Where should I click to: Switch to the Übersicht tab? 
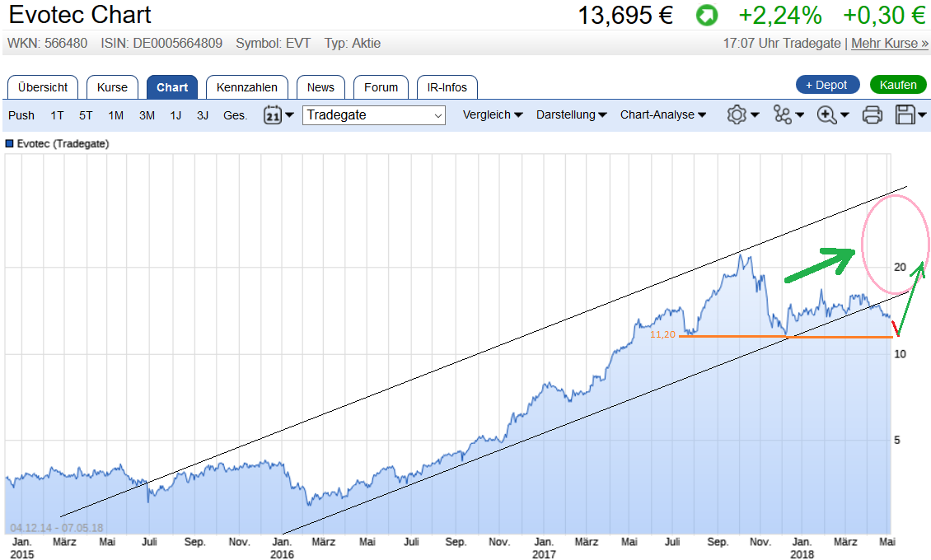[43, 87]
